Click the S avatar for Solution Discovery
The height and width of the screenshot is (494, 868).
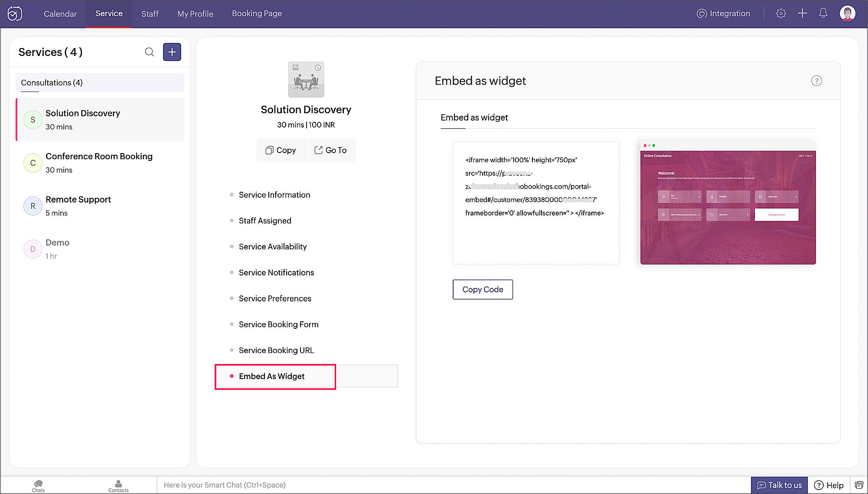click(x=33, y=120)
